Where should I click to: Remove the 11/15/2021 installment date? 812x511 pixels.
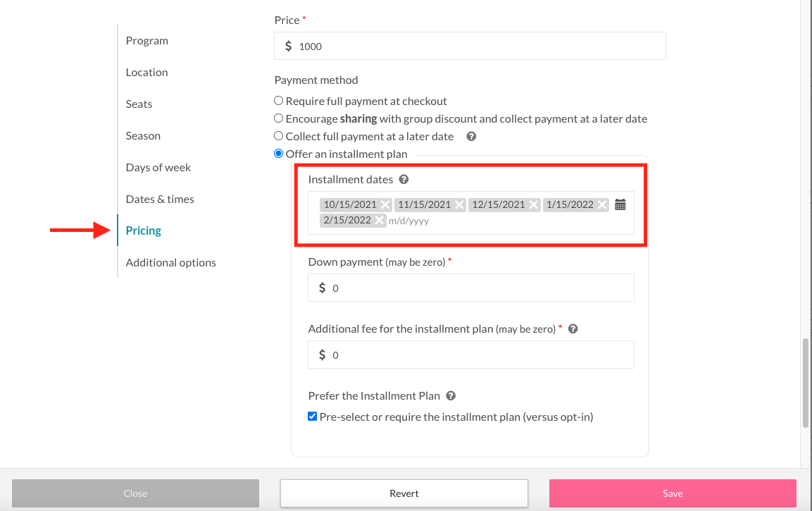click(x=459, y=205)
